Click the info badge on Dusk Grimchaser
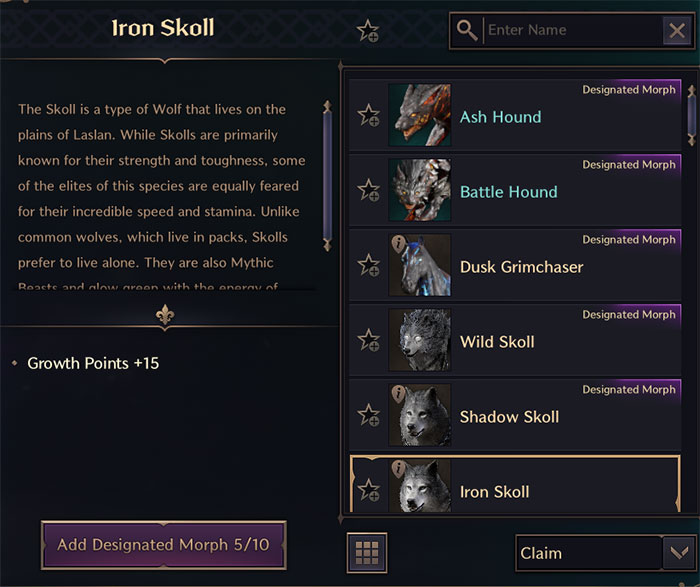This screenshot has height=587, width=700. (397, 243)
